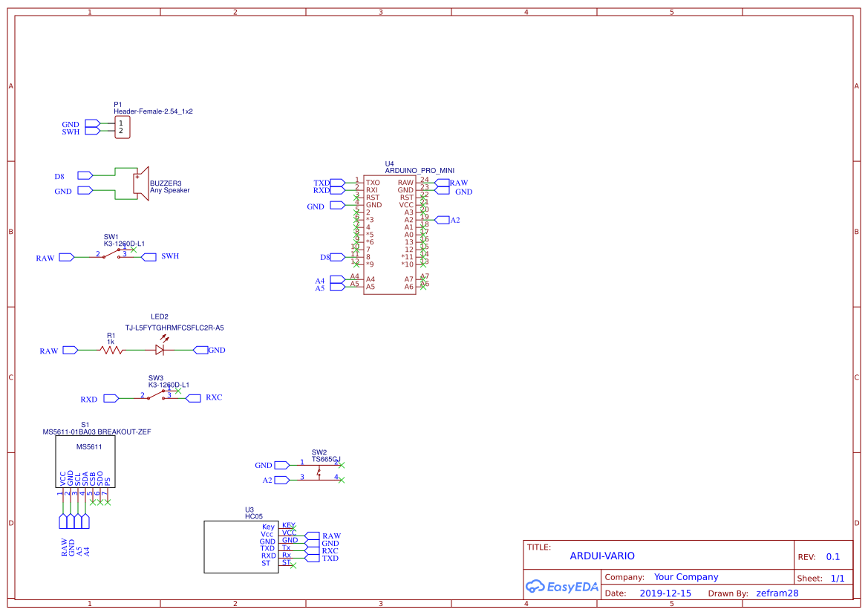Click the zefram28 Drawn By field
The width and height of the screenshot is (868, 615).
pos(777,593)
